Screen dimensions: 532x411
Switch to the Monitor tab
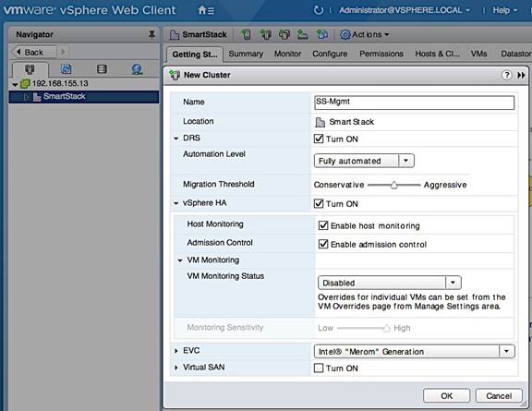pyautogui.click(x=288, y=54)
